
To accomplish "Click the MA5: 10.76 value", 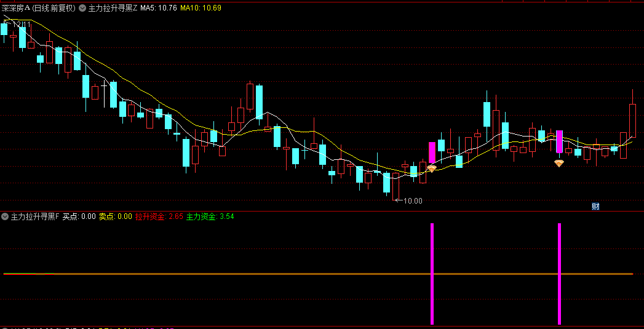I will tap(159, 8).
